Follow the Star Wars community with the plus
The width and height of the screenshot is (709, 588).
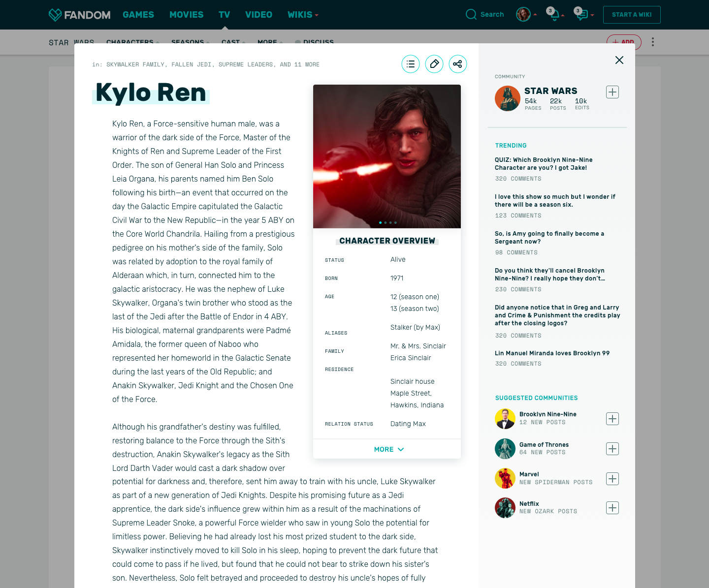click(x=612, y=92)
